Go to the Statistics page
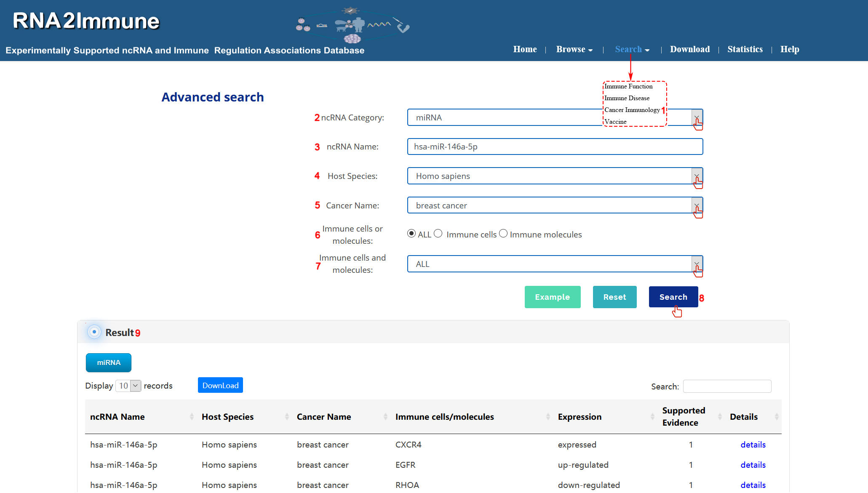 point(745,49)
